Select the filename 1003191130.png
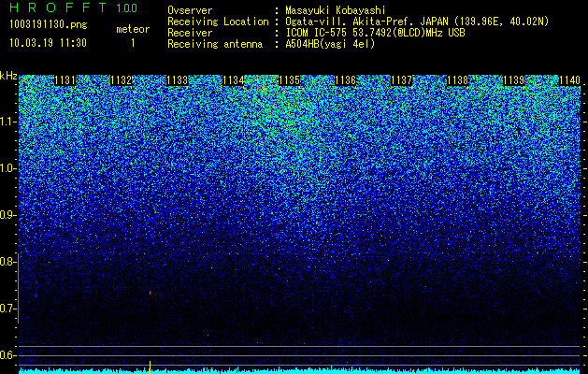The image size is (588, 374). pyautogui.click(x=49, y=24)
